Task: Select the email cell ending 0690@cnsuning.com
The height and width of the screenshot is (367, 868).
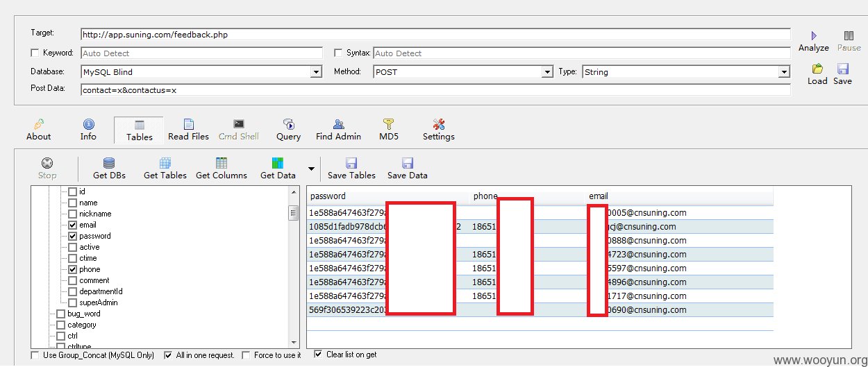Action: tap(679, 310)
